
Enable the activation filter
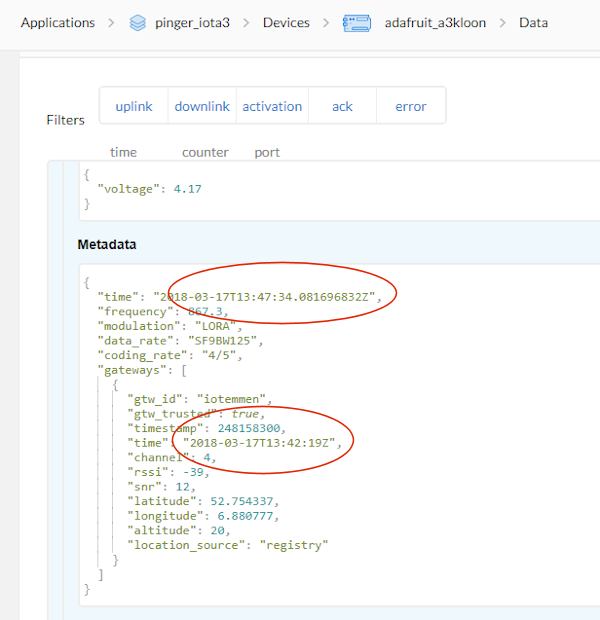[x=272, y=106]
